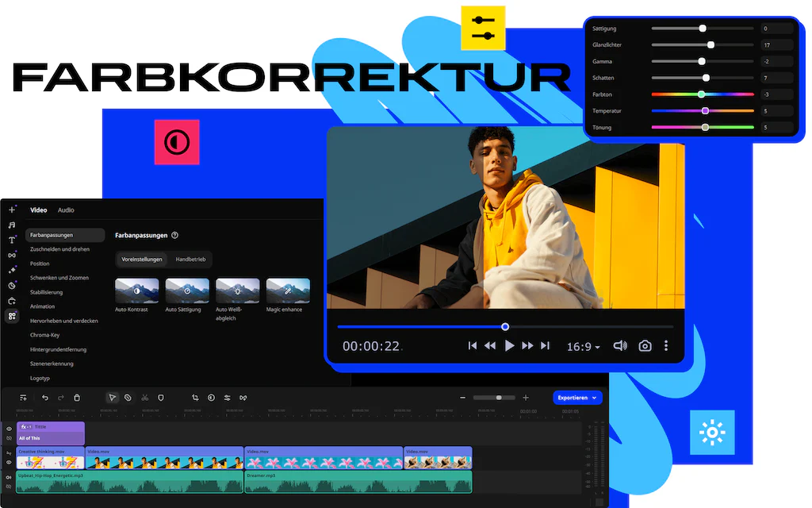
Task: Delete the selected clip with trash icon
Action: (77, 398)
